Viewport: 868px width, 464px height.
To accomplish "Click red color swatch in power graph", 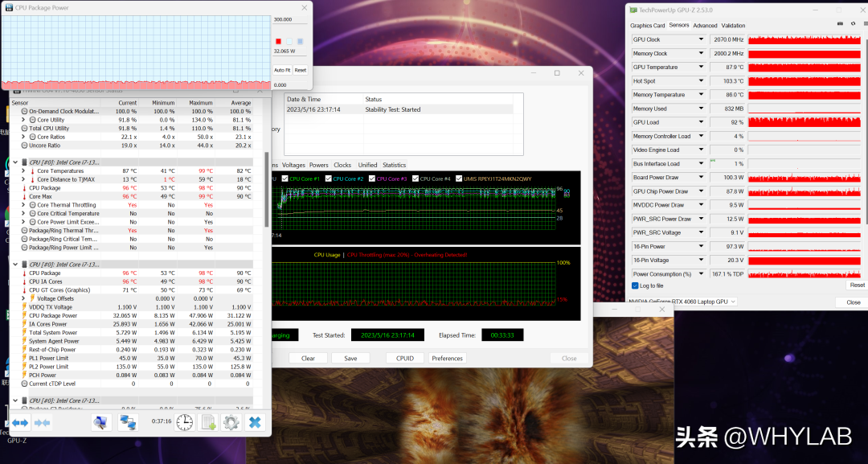I will point(278,42).
